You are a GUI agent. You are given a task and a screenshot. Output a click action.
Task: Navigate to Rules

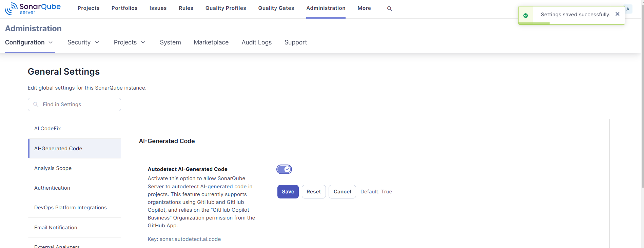point(186,8)
